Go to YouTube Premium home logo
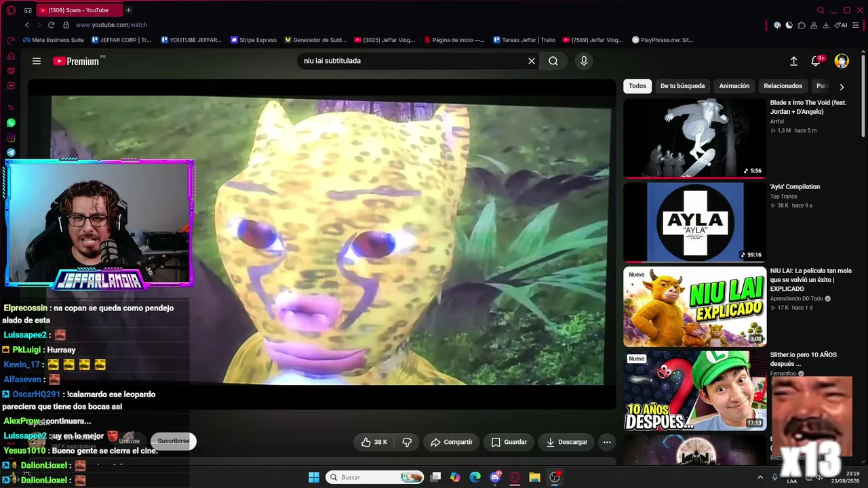Screen dimensions: 868x488 tap(76, 61)
